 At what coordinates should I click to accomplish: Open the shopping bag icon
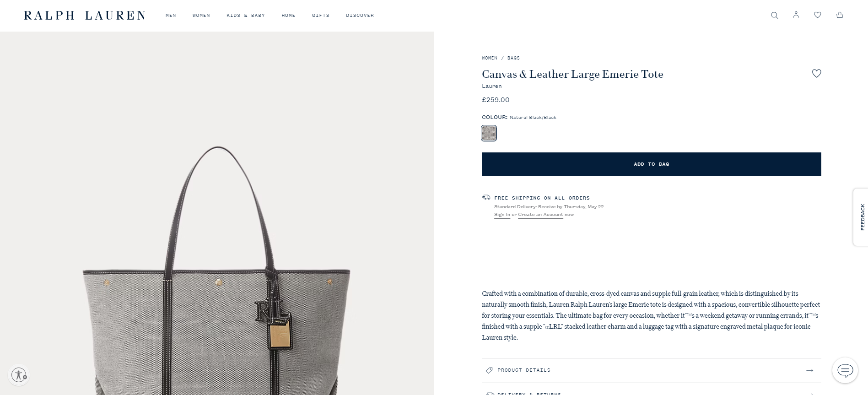[840, 15]
